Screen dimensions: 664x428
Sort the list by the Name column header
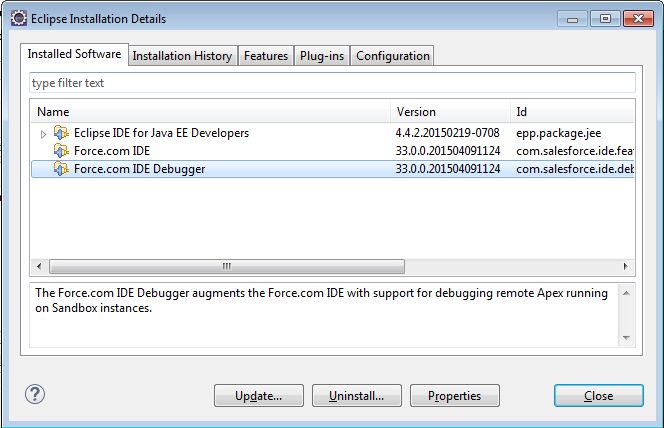[x=210, y=112]
